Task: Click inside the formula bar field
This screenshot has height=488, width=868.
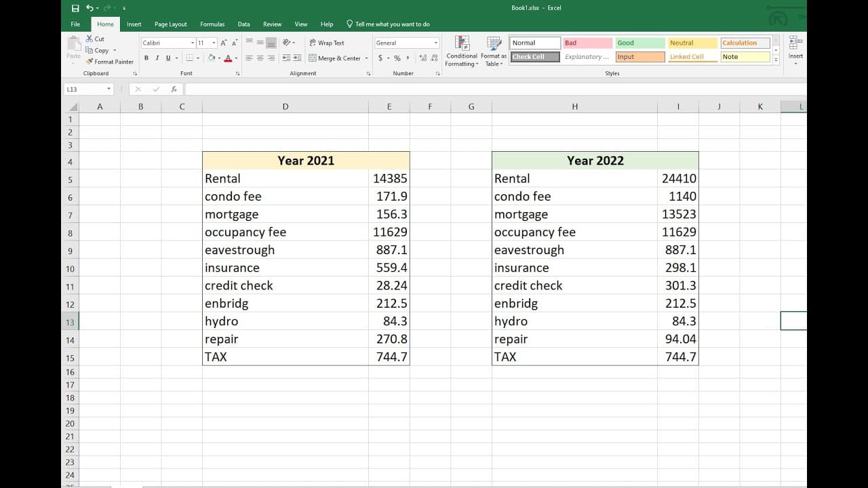Action: (x=495, y=89)
